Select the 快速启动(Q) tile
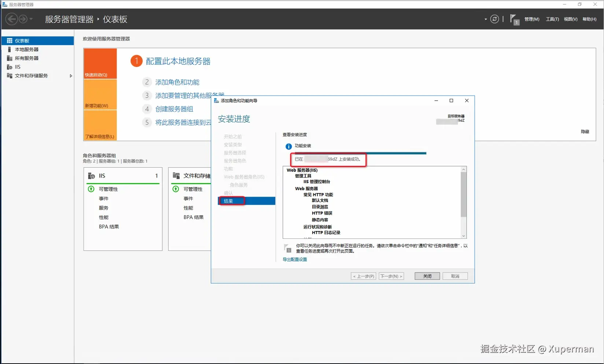 pyautogui.click(x=100, y=63)
